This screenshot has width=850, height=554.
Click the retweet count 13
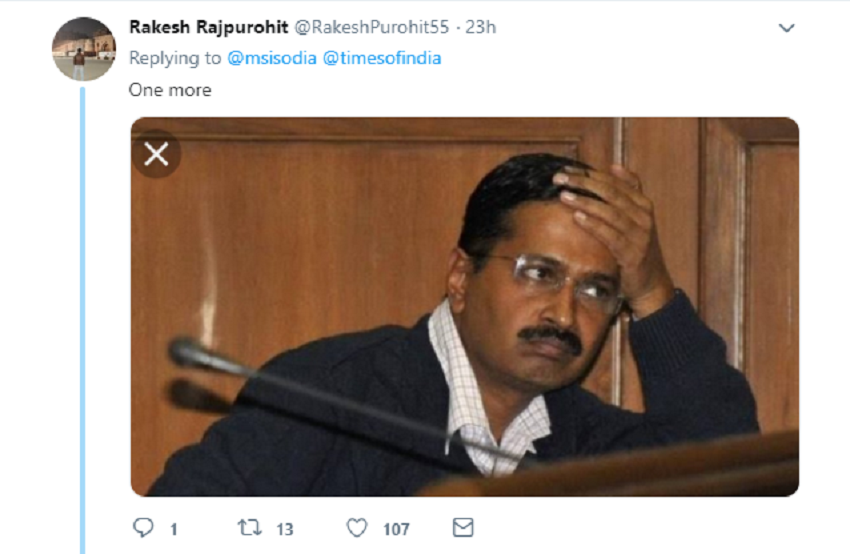286,528
